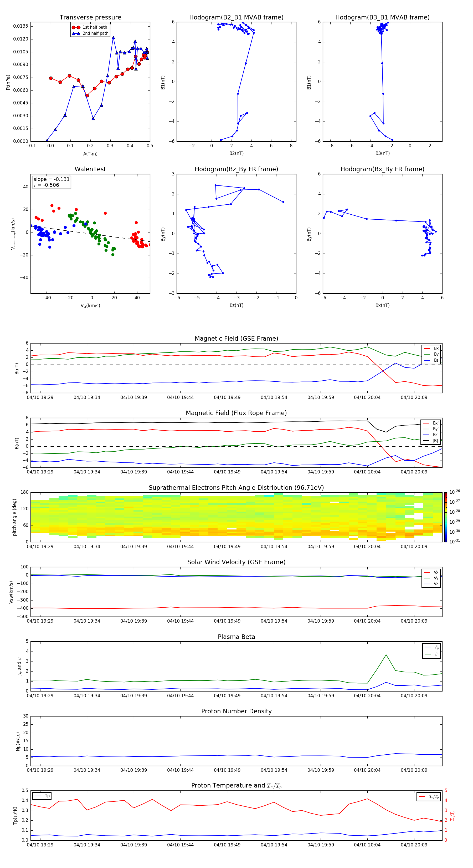Click the '0.0135' tick on pressure plot

20,26
